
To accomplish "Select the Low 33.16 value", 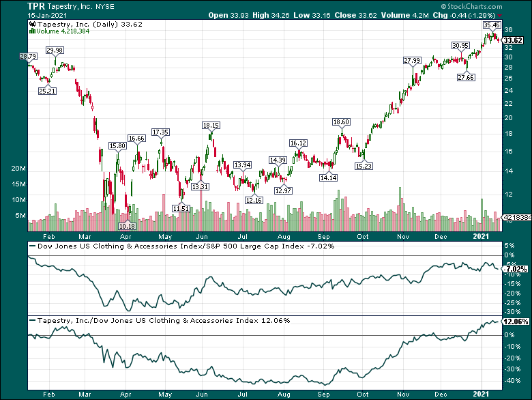I will [312, 15].
